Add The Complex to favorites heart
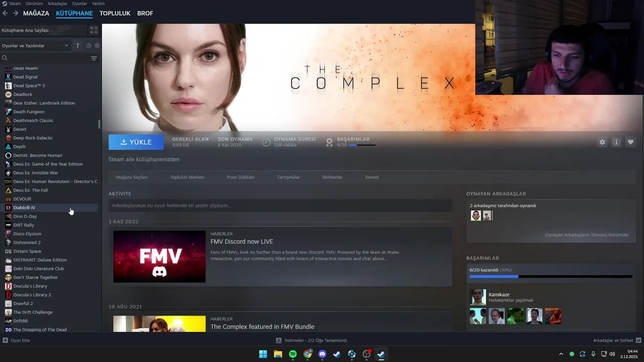This screenshot has width=644, height=362. coord(630,142)
